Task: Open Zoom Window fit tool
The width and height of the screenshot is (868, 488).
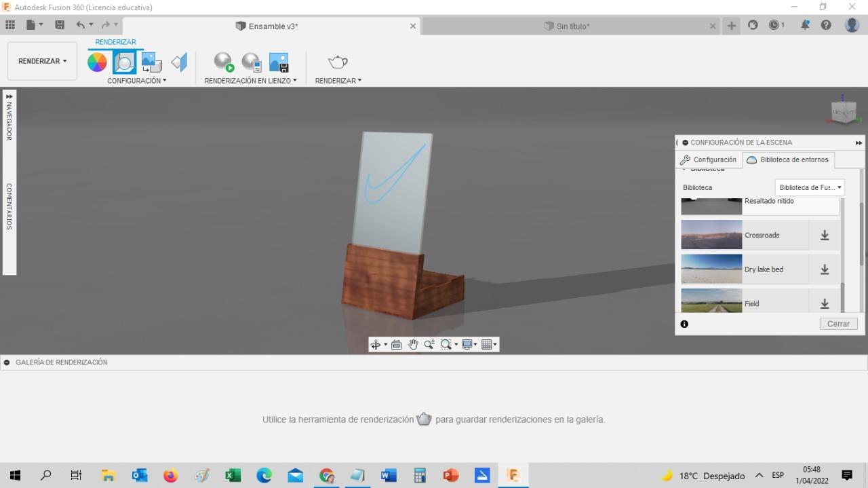Action: pos(446,345)
